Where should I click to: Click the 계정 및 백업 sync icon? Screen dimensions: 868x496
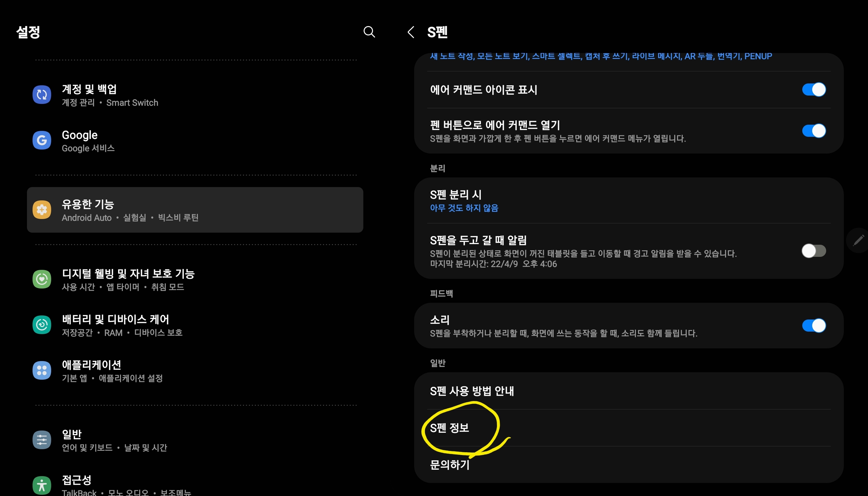point(42,94)
